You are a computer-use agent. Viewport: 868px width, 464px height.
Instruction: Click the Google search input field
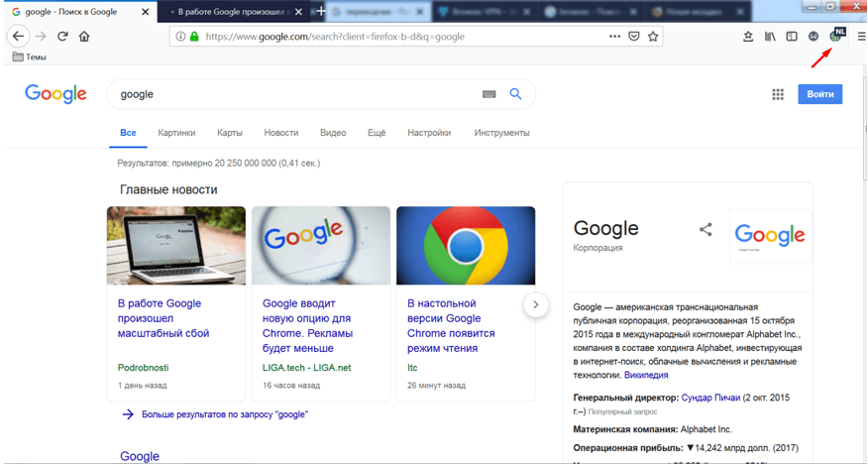297,94
